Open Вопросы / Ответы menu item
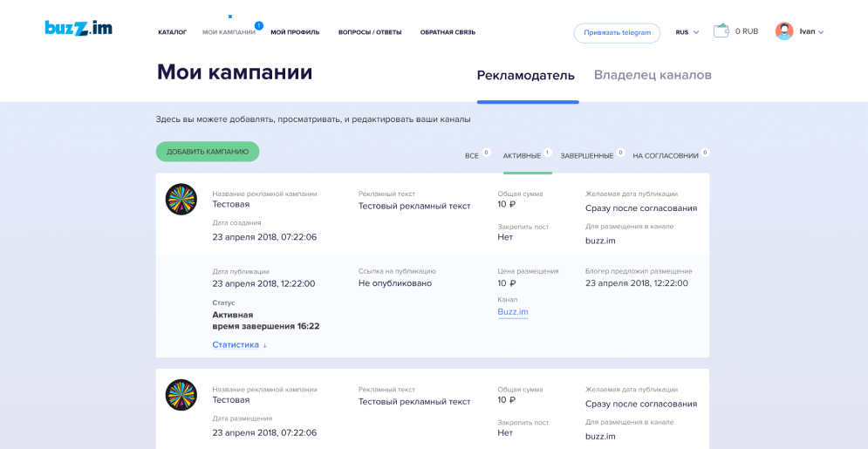 370,32
